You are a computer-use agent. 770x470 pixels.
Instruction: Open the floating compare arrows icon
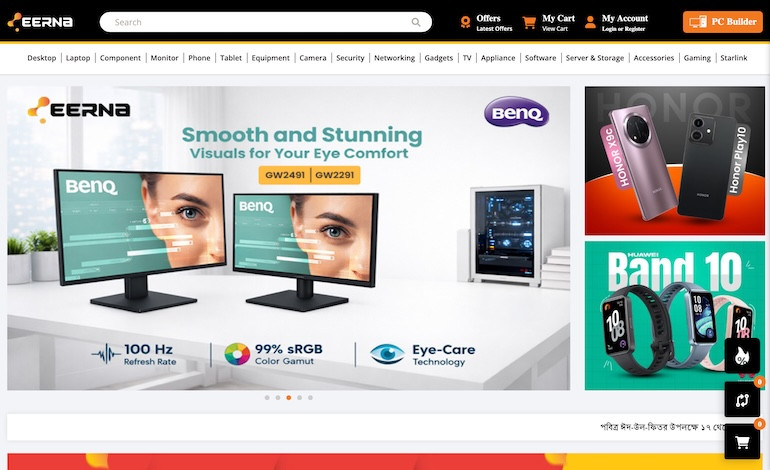point(742,399)
